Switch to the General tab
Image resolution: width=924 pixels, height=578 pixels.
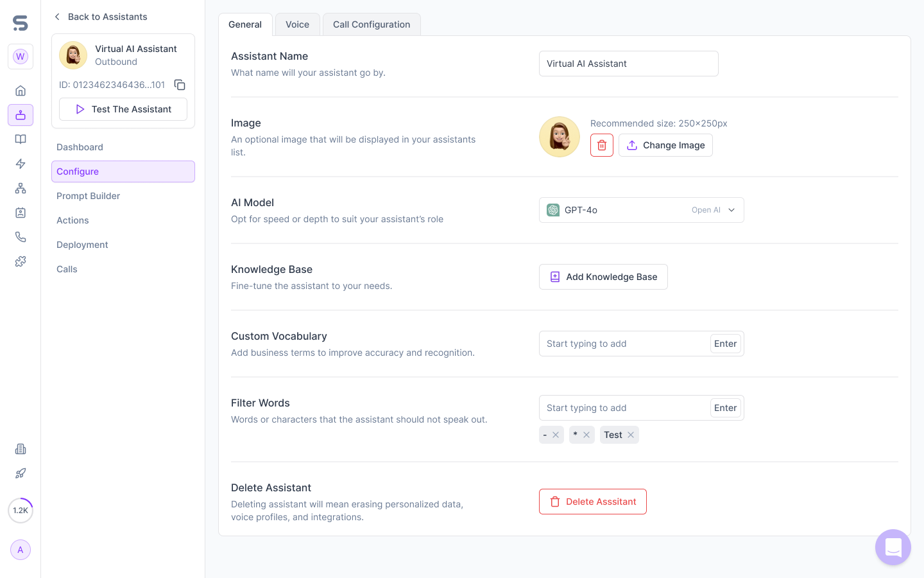coord(245,24)
